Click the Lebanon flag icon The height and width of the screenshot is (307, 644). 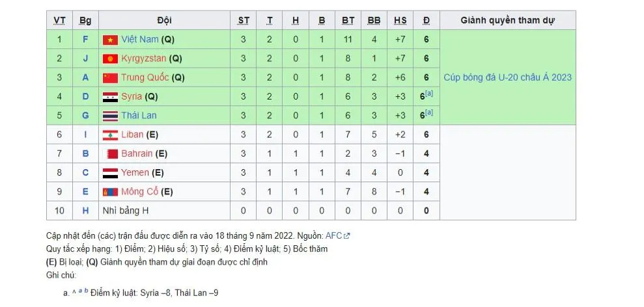pyautogui.click(x=110, y=135)
